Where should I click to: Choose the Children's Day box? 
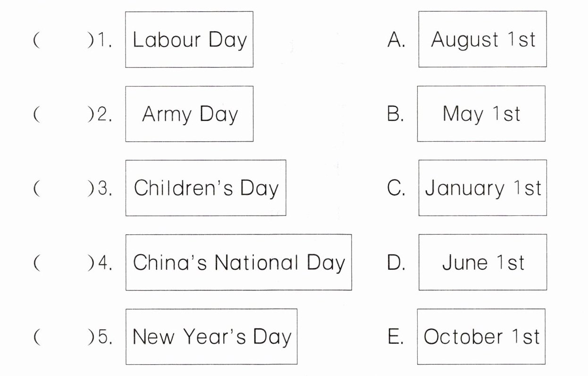click(x=205, y=188)
